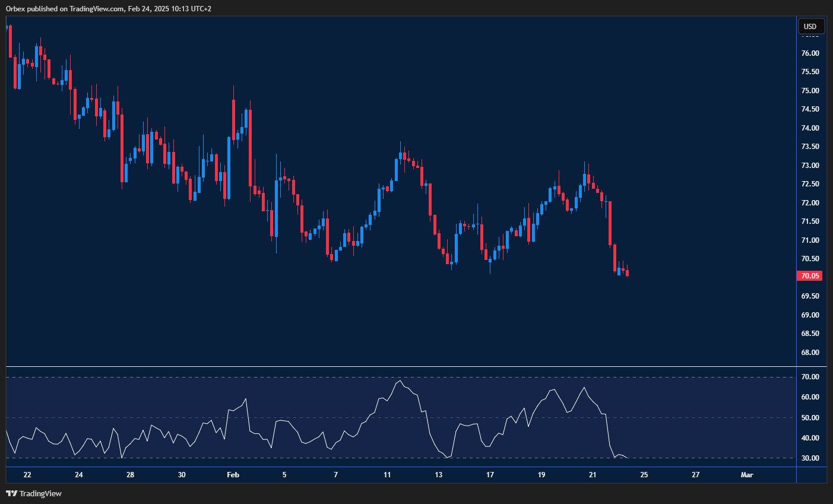Click the latest red candlestick on chart
The height and width of the screenshot is (504, 833).
(626, 273)
